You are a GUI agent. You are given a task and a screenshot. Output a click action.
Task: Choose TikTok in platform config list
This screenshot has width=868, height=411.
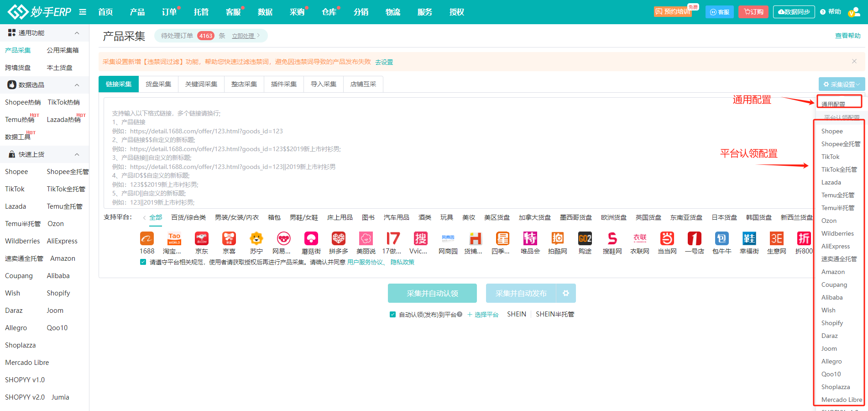coord(830,157)
